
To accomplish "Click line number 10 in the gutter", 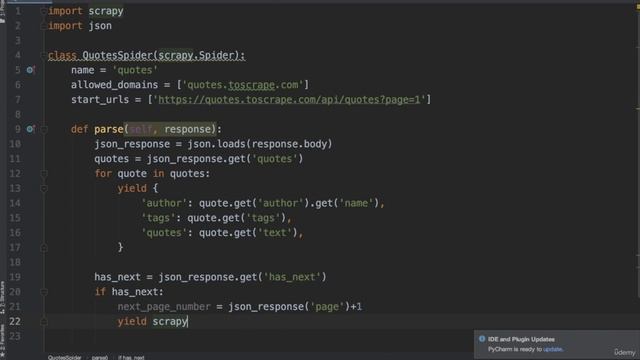I will [x=15, y=144].
